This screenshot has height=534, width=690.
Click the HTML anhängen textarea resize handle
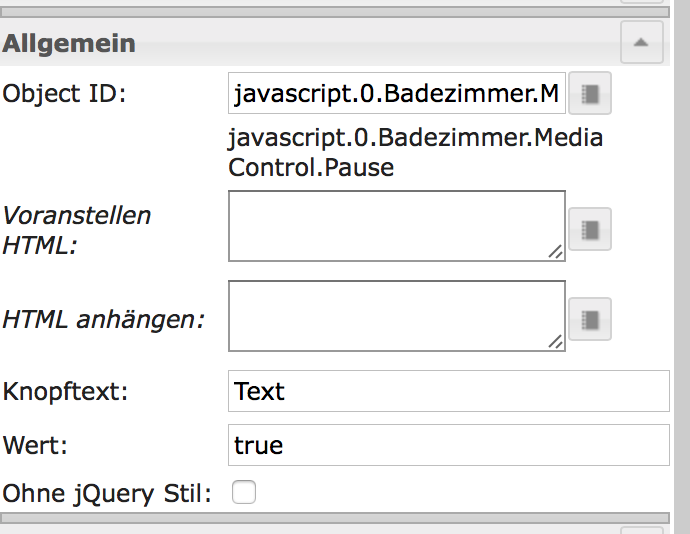[555, 342]
